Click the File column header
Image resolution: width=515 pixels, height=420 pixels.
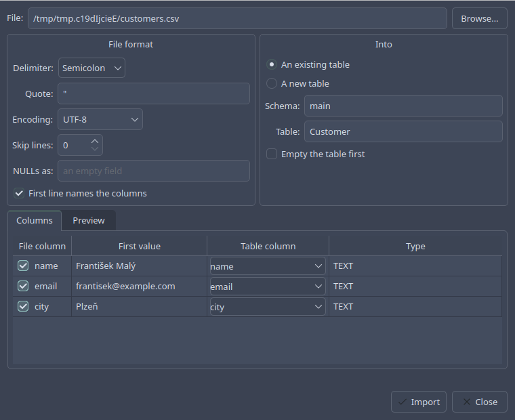[x=42, y=246]
